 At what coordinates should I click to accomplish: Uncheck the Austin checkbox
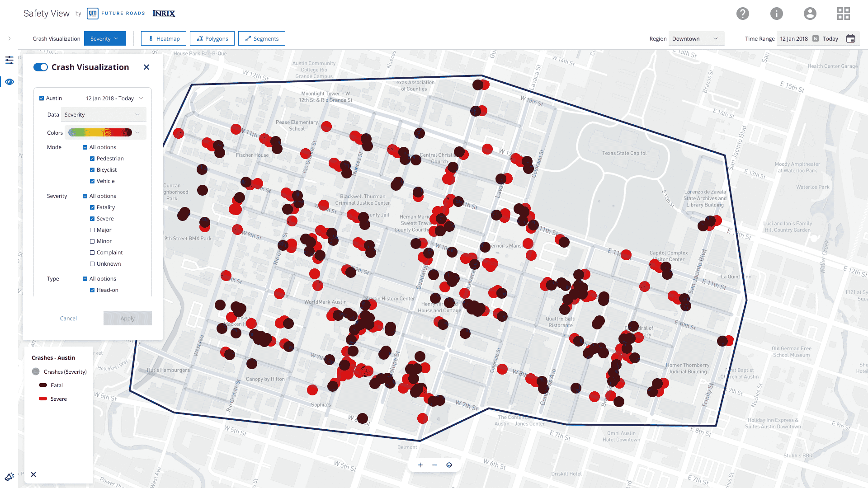42,98
